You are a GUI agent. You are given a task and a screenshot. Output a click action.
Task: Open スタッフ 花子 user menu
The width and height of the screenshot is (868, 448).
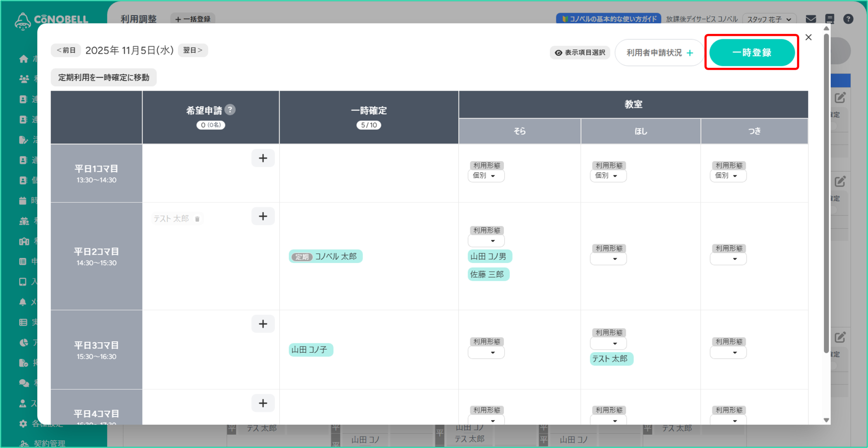tap(769, 19)
